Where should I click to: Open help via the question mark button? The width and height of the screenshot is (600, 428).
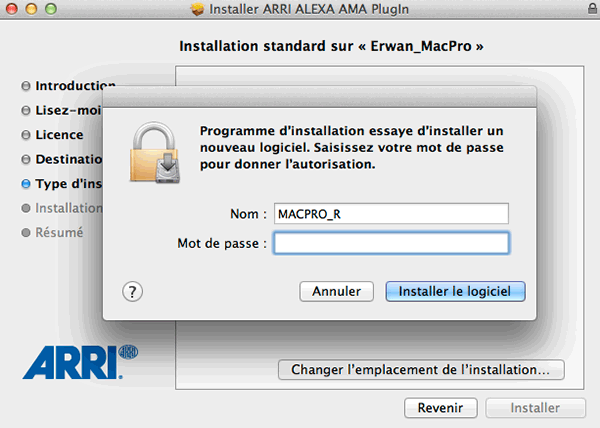(132, 292)
